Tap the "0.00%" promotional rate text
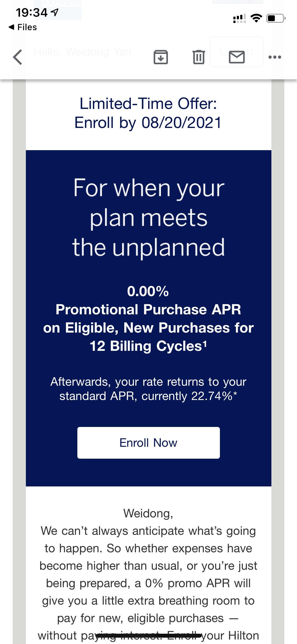 148,291
